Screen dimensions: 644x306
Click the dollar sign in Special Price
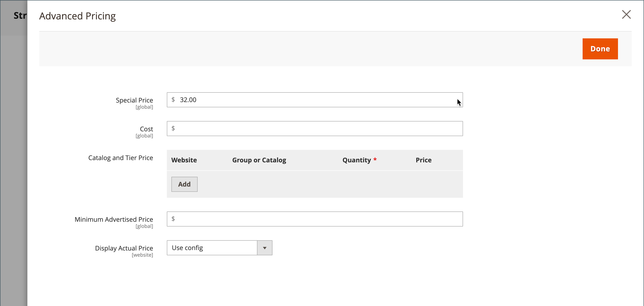173,100
